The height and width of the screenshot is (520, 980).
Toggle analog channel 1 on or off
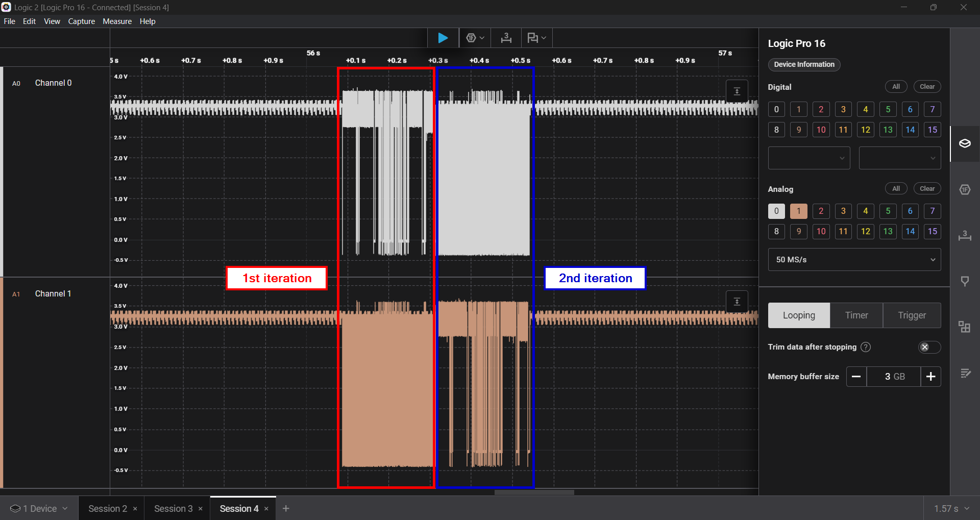798,211
